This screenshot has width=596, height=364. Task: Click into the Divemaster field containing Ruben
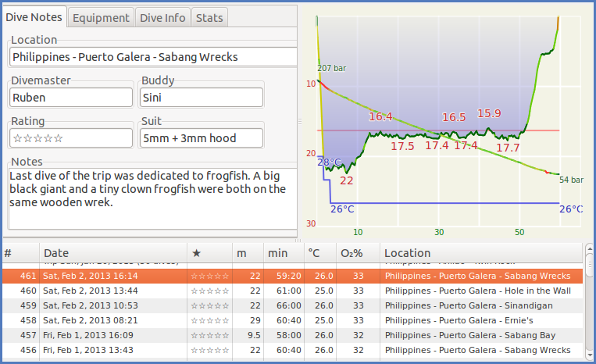71,98
